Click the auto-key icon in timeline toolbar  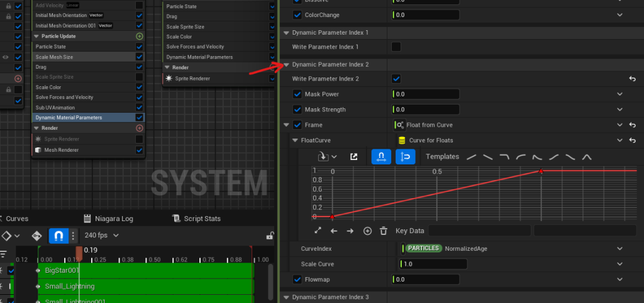click(37, 236)
